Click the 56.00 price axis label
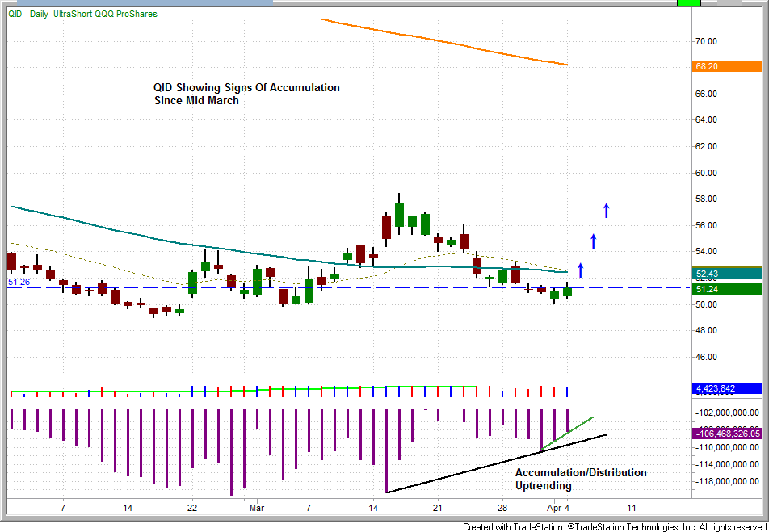This screenshot has width=769, height=532. (x=706, y=225)
